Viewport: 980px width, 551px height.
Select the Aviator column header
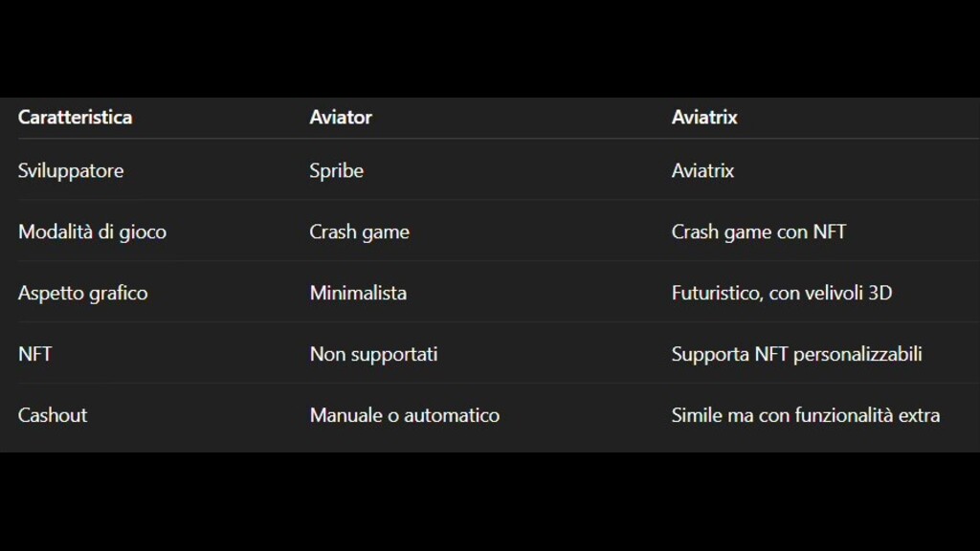[341, 118]
